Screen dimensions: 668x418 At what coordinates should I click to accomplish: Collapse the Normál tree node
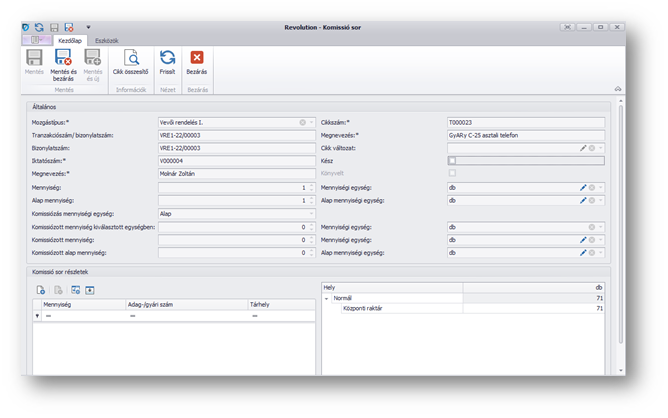pyautogui.click(x=327, y=298)
